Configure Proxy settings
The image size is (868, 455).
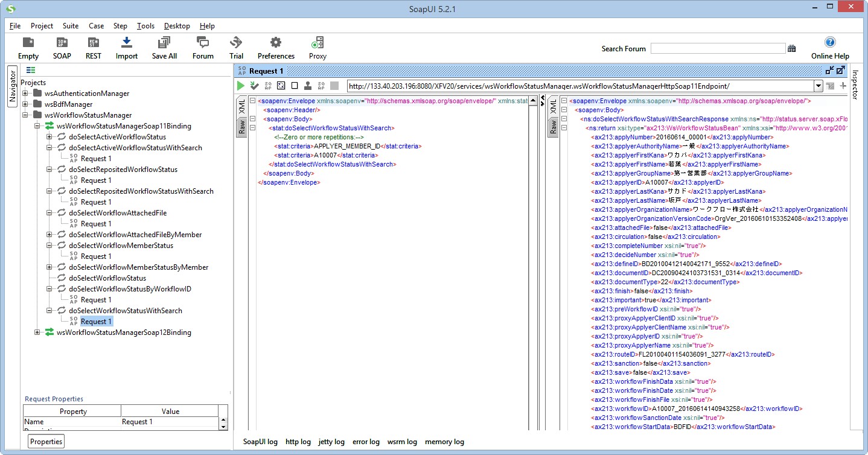317,48
